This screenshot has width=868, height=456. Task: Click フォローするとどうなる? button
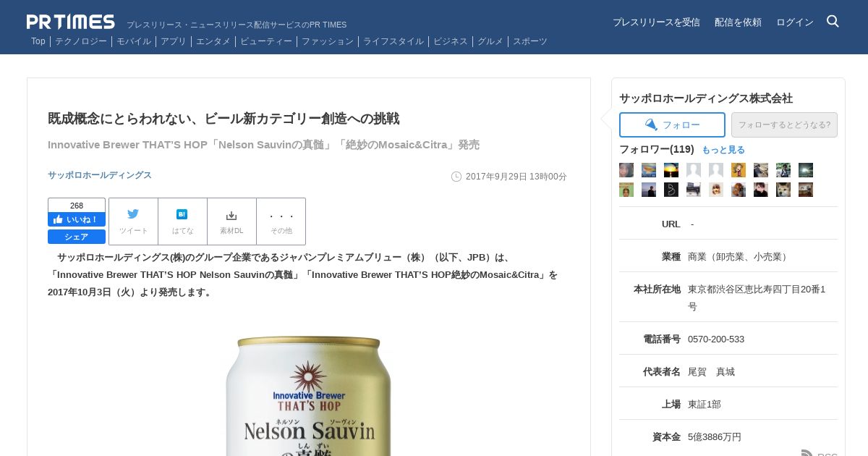(784, 124)
